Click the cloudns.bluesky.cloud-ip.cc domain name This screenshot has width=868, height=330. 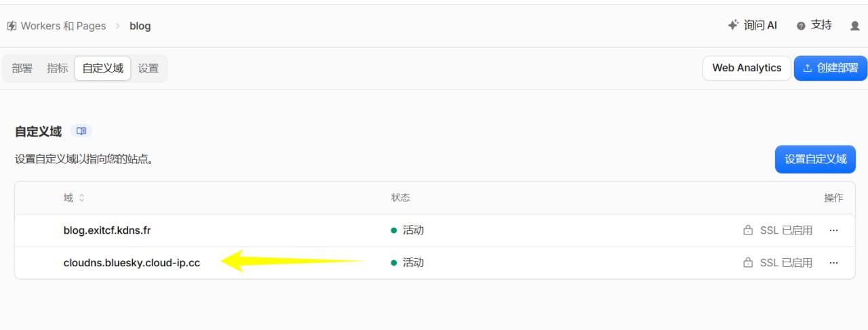click(132, 263)
